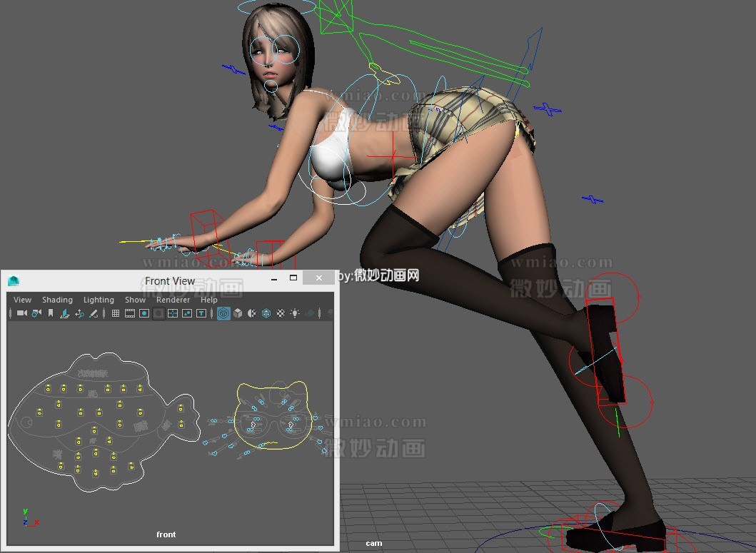Click the safe title T icon
Screen dimensions: 756x553
tap(201, 313)
